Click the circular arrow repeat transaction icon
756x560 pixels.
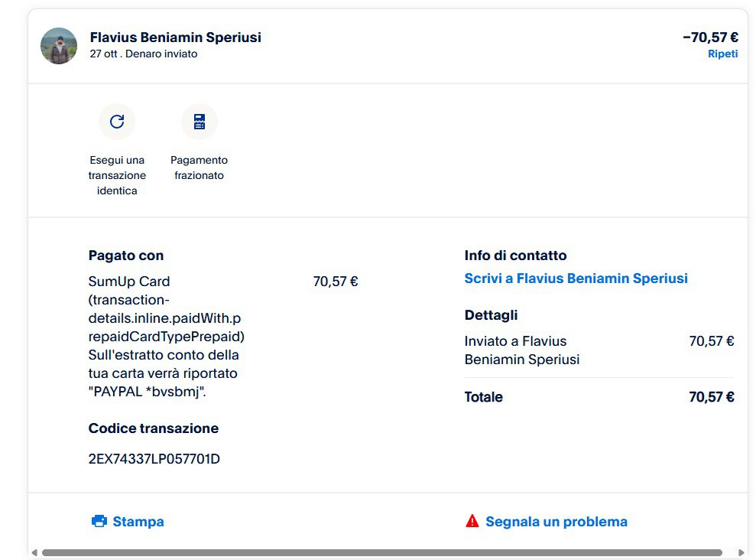click(x=117, y=122)
